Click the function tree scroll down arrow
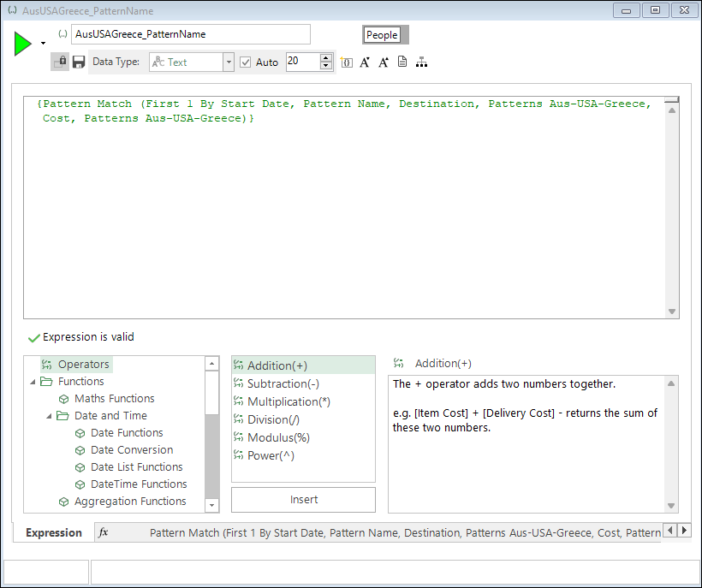 (x=211, y=505)
